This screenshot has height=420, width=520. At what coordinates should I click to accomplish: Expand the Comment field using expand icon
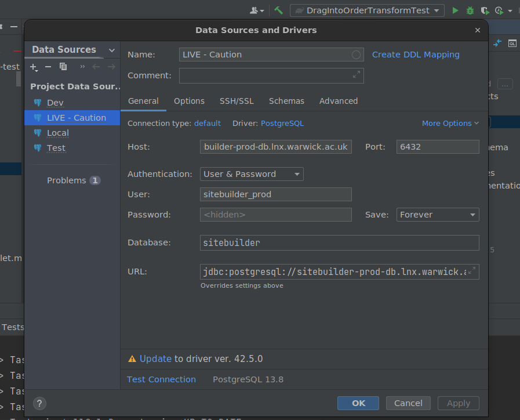pos(356,75)
